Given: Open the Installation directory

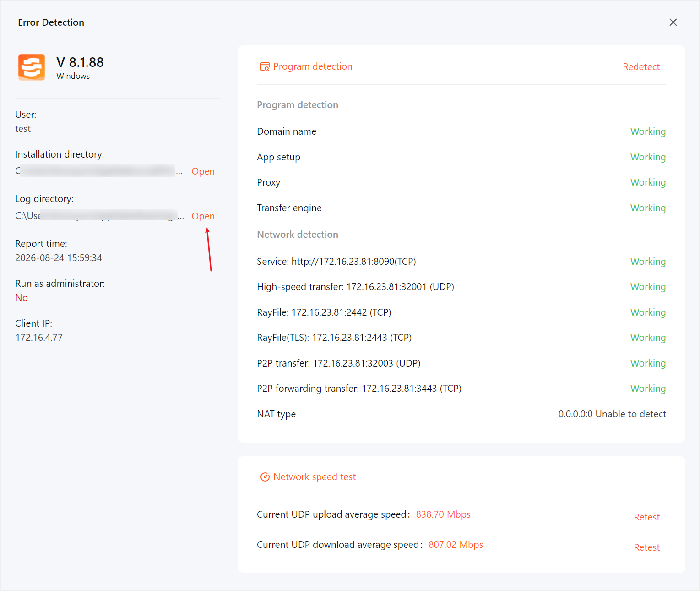Looking at the screenshot, I should pos(203,171).
